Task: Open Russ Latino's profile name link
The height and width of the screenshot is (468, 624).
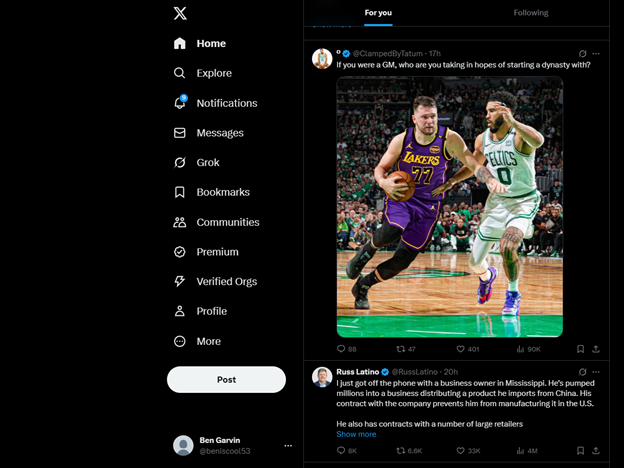Action: pos(357,372)
